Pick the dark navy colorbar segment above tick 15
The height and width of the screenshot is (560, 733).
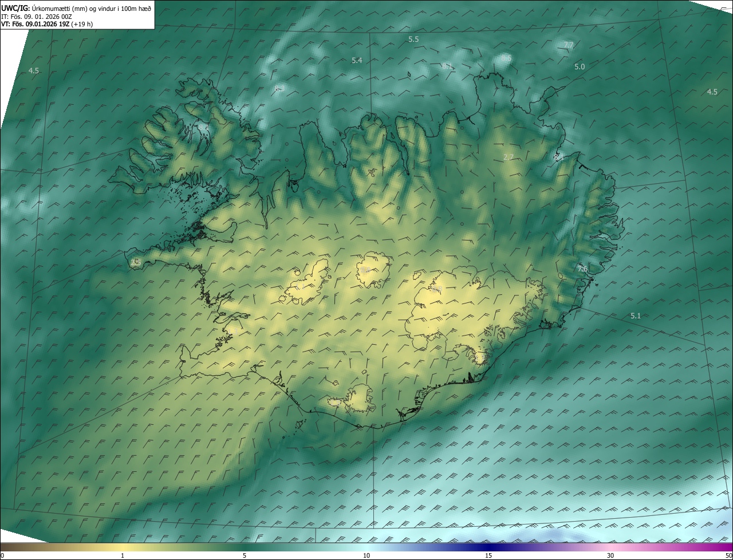pos(488,547)
